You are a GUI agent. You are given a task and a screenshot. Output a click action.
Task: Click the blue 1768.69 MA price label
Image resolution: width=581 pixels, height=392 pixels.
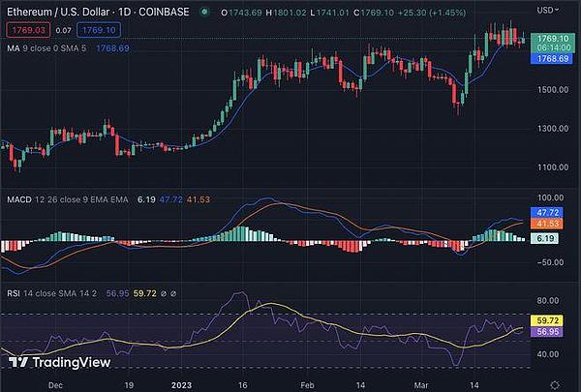pyautogui.click(x=553, y=58)
